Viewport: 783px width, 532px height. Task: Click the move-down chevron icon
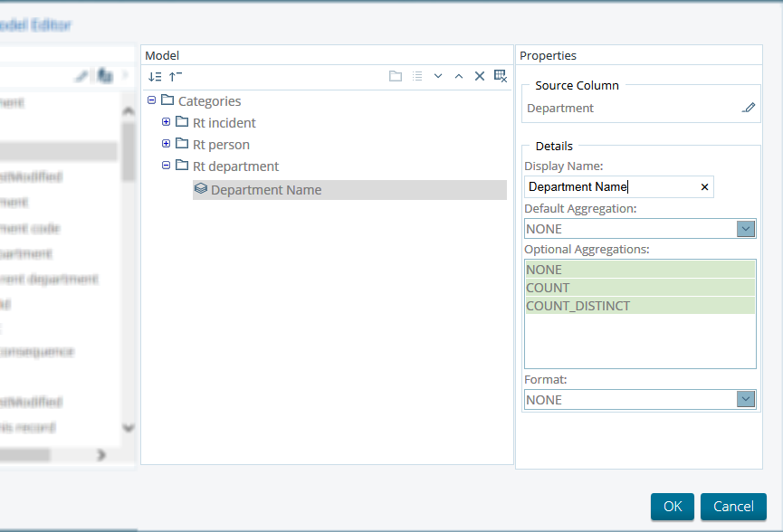438,76
